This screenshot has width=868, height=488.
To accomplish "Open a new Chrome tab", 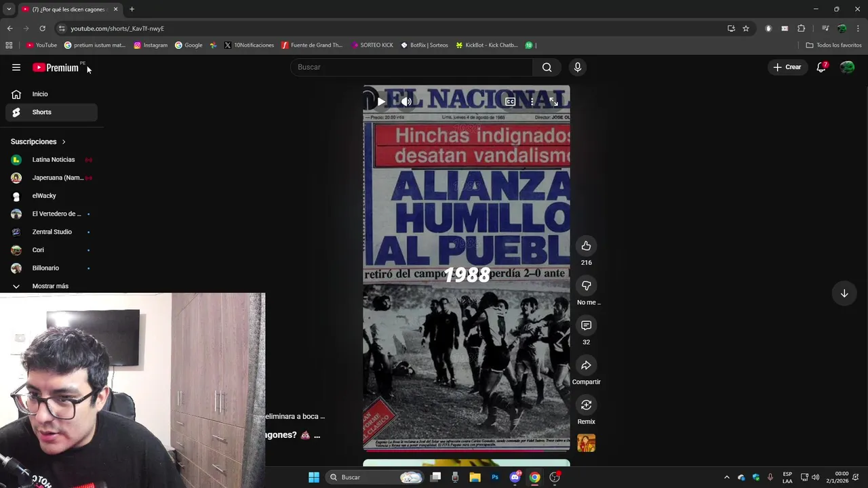I will (132, 9).
